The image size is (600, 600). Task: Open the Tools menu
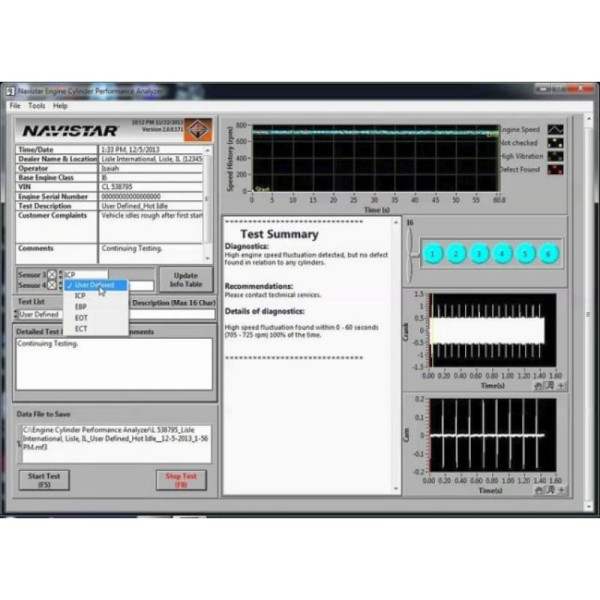click(x=36, y=105)
